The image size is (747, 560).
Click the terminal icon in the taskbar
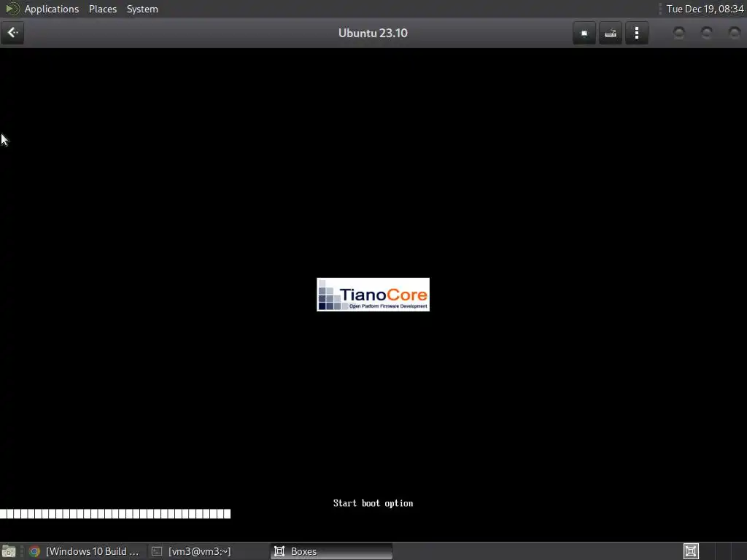157,551
